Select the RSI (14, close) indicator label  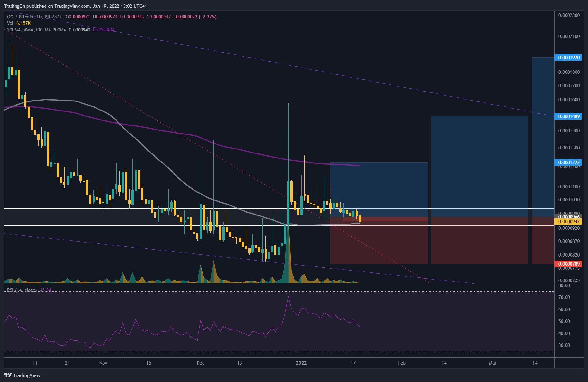(x=22, y=290)
